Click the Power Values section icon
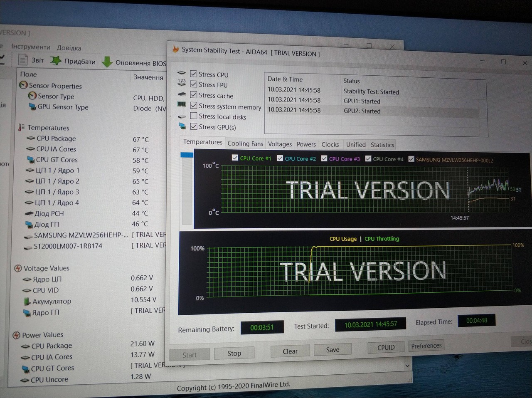 tap(16, 335)
